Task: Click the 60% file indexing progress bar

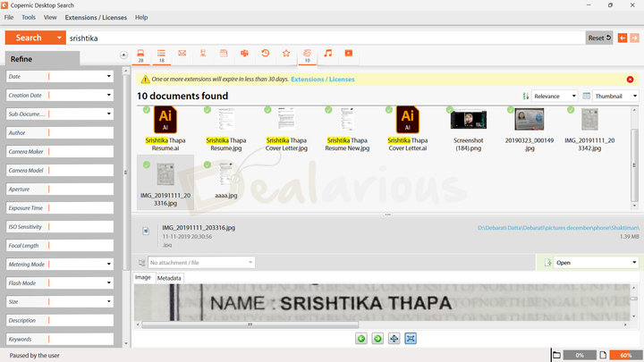Action: [x=626, y=355]
